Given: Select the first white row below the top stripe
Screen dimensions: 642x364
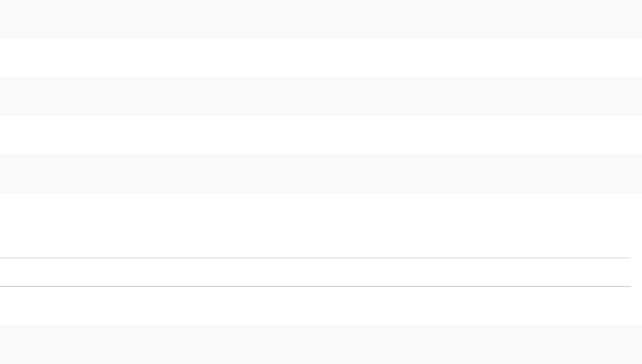Looking at the screenshot, I should pos(321,58).
